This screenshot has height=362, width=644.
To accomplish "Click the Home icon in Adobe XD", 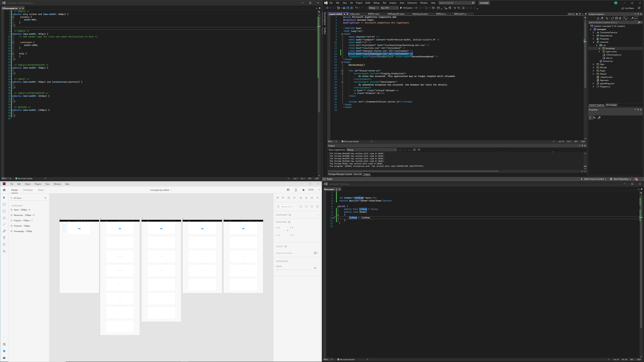I will click(x=4, y=190).
